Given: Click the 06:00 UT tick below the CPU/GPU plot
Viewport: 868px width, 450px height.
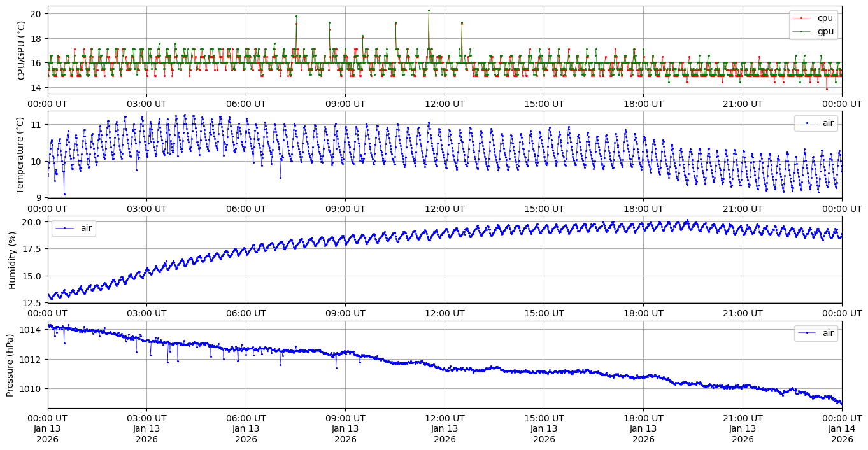Looking at the screenshot, I should (x=246, y=103).
